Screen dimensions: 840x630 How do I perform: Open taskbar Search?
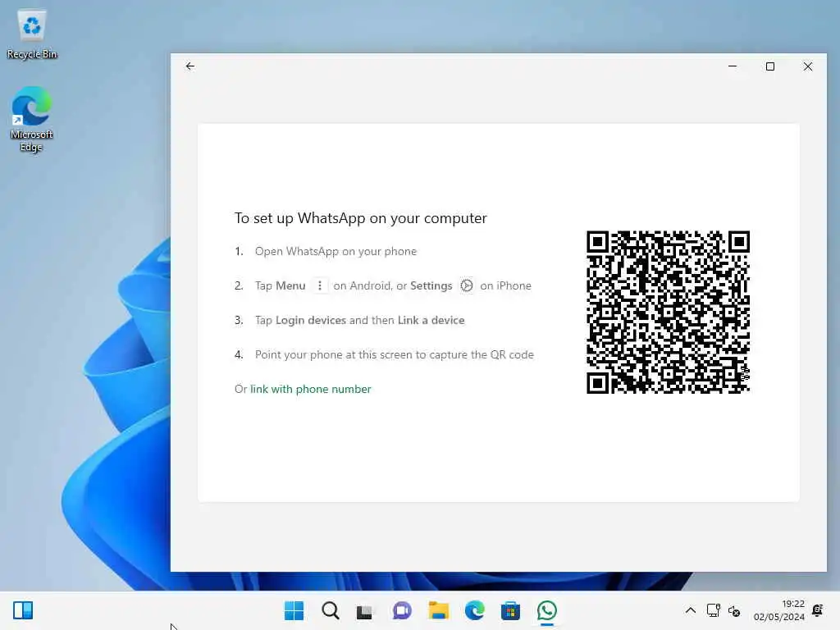tap(330, 610)
